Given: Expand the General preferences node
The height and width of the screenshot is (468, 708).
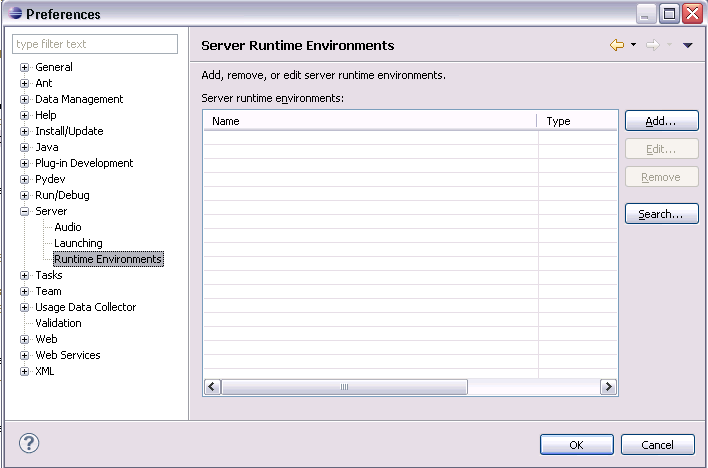Looking at the screenshot, I should point(25,67).
